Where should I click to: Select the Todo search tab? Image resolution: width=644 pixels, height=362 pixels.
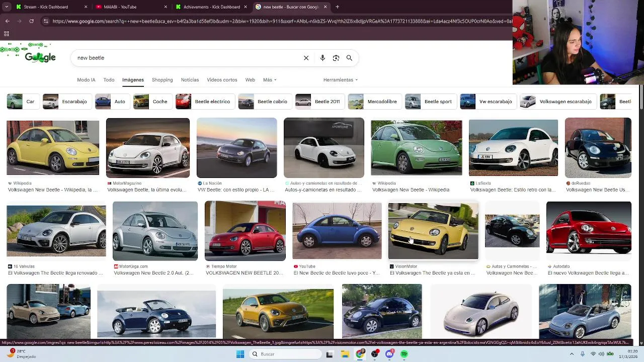point(109,80)
